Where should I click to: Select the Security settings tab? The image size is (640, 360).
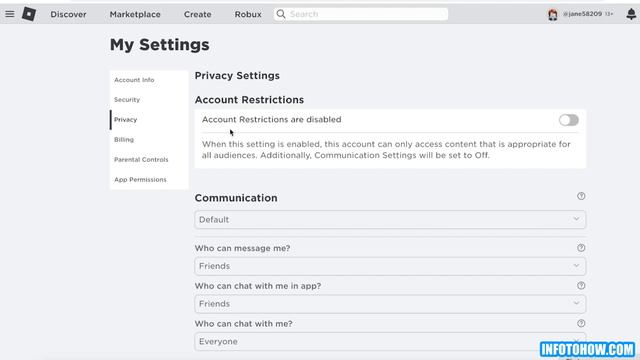(149, 100)
